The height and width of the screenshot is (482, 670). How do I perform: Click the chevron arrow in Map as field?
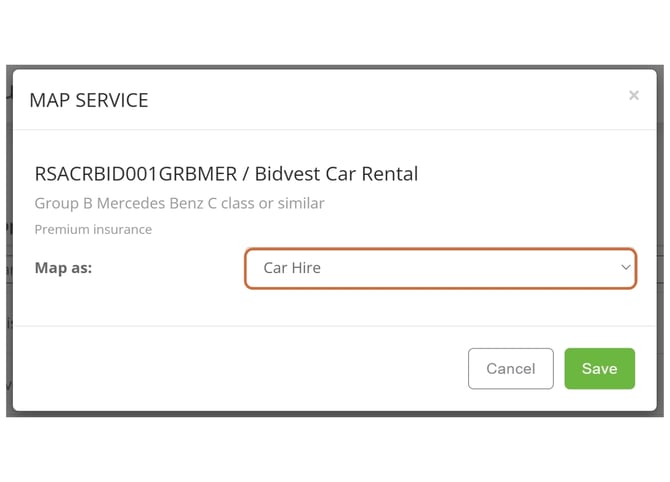pyautogui.click(x=626, y=268)
